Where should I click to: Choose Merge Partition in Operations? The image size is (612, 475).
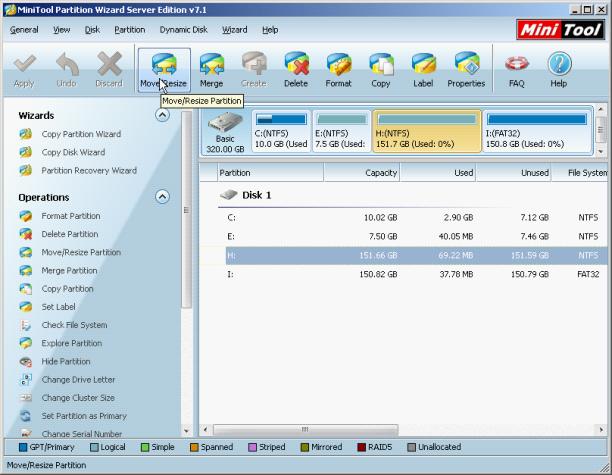pos(69,270)
